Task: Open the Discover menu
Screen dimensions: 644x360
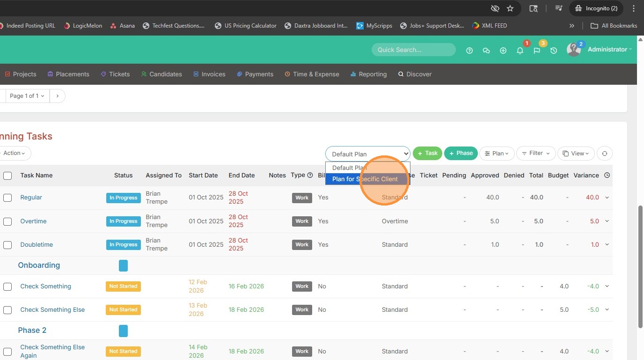Action: pos(415,74)
